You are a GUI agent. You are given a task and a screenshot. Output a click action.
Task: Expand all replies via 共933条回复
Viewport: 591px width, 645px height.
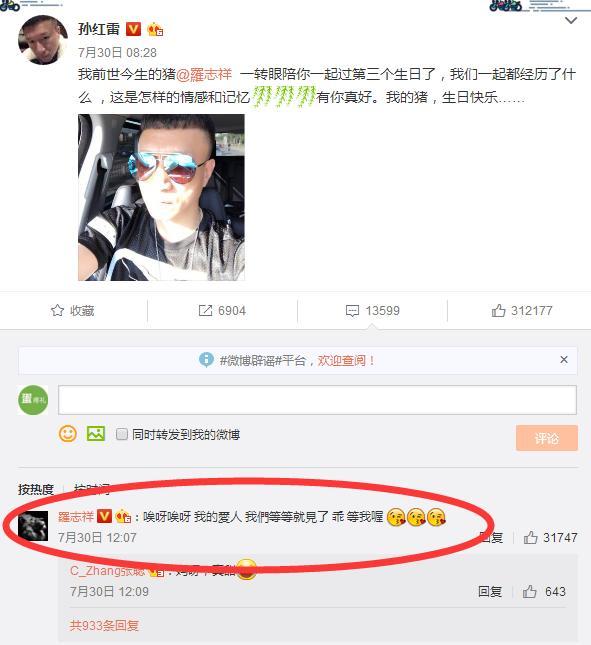pos(104,626)
